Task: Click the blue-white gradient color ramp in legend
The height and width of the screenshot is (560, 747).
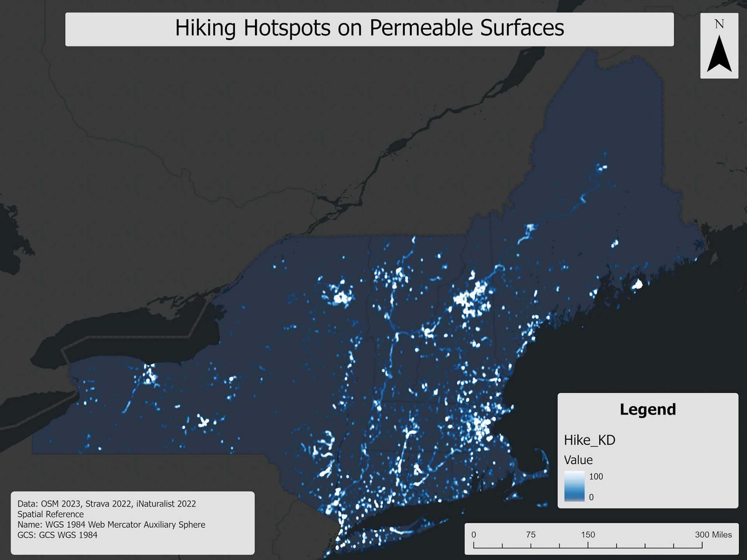Action: 574,486
